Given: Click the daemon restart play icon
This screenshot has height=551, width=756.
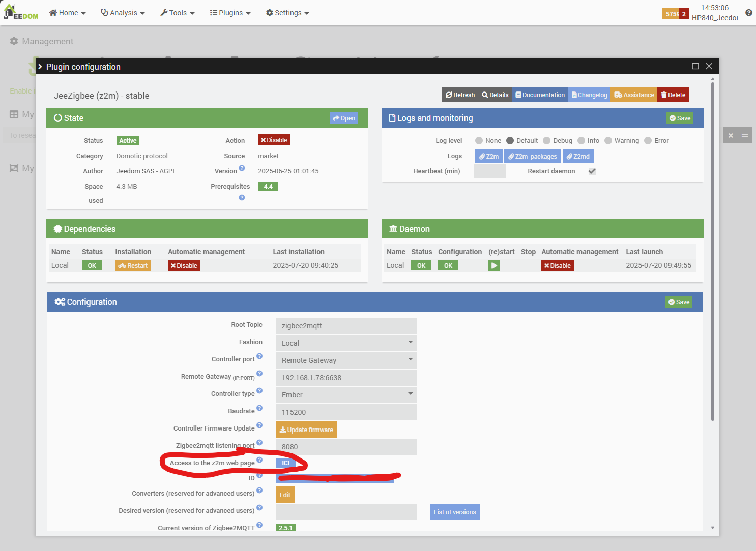Looking at the screenshot, I should click(x=494, y=265).
